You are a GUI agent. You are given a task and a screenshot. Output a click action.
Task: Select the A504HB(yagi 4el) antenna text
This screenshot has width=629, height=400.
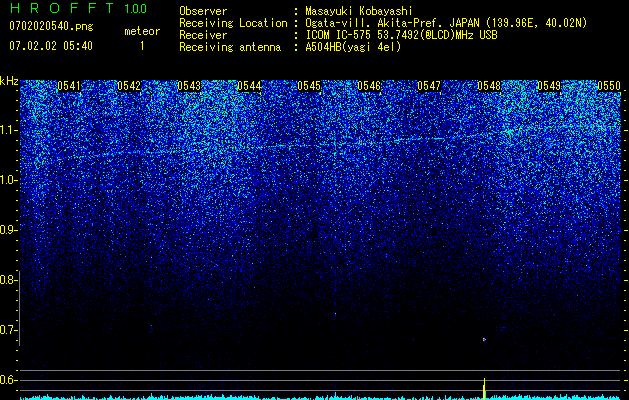pos(353,47)
